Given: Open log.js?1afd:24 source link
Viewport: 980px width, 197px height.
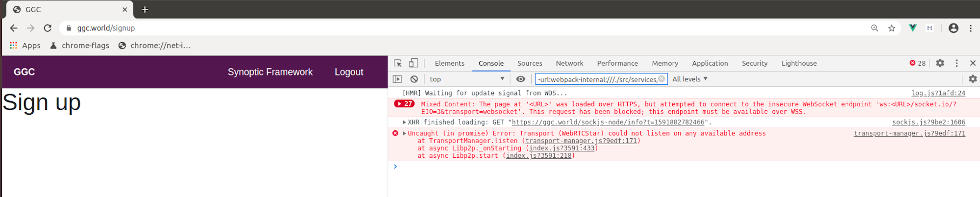Looking at the screenshot, I should tap(938, 93).
